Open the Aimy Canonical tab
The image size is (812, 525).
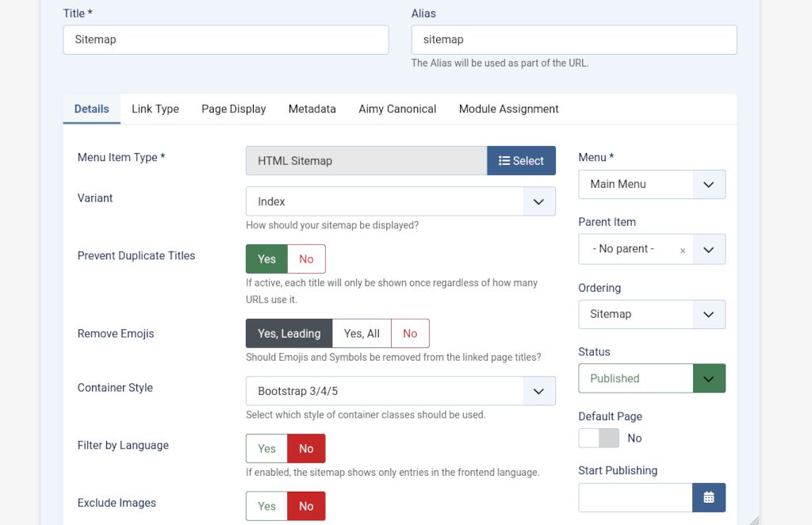click(x=397, y=109)
